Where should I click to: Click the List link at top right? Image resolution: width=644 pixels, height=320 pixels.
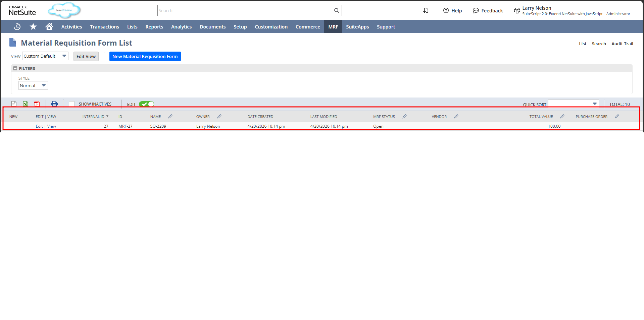tap(583, 44)
